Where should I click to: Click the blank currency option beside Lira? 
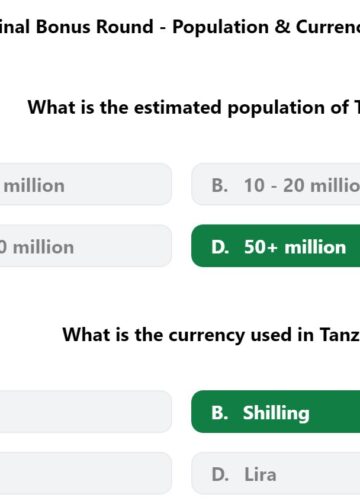point(86,474)
